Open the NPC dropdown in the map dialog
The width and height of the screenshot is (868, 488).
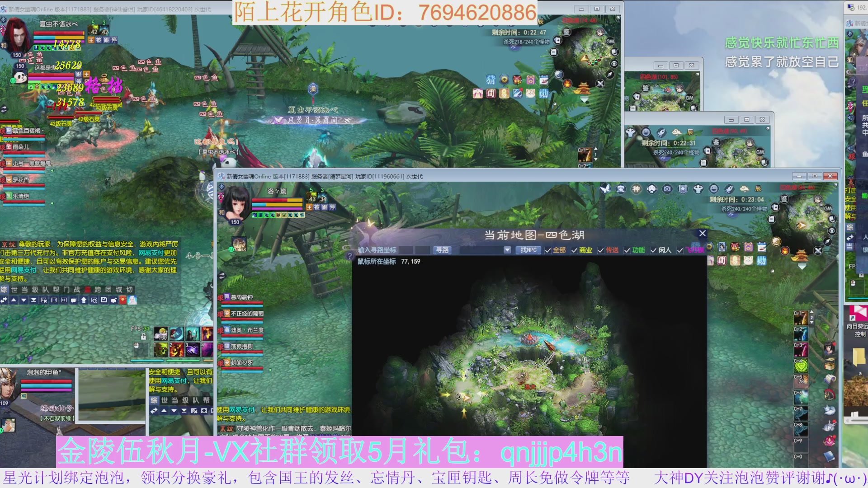coord(507,250)
